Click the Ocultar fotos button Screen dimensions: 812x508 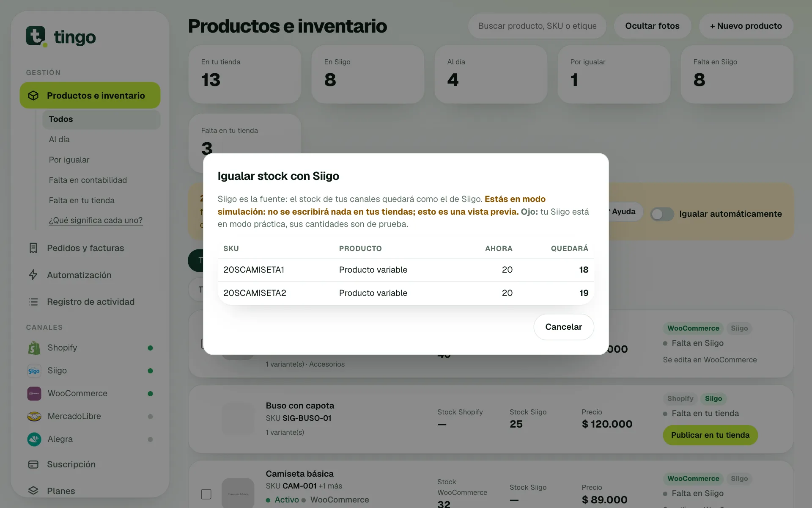point(652,26)
